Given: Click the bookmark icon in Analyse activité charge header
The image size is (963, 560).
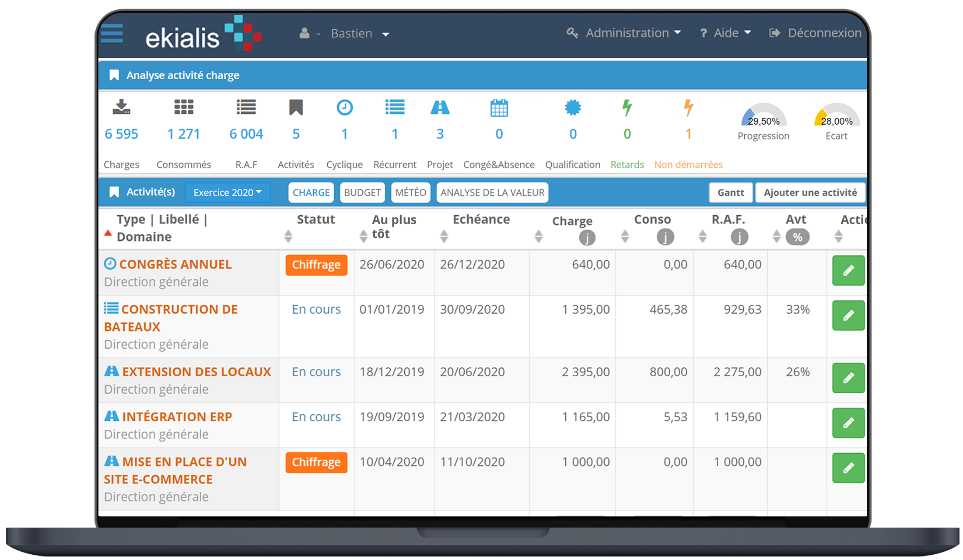Looking at the screenshot, I should pyautogui.click(x=114, y=75).
